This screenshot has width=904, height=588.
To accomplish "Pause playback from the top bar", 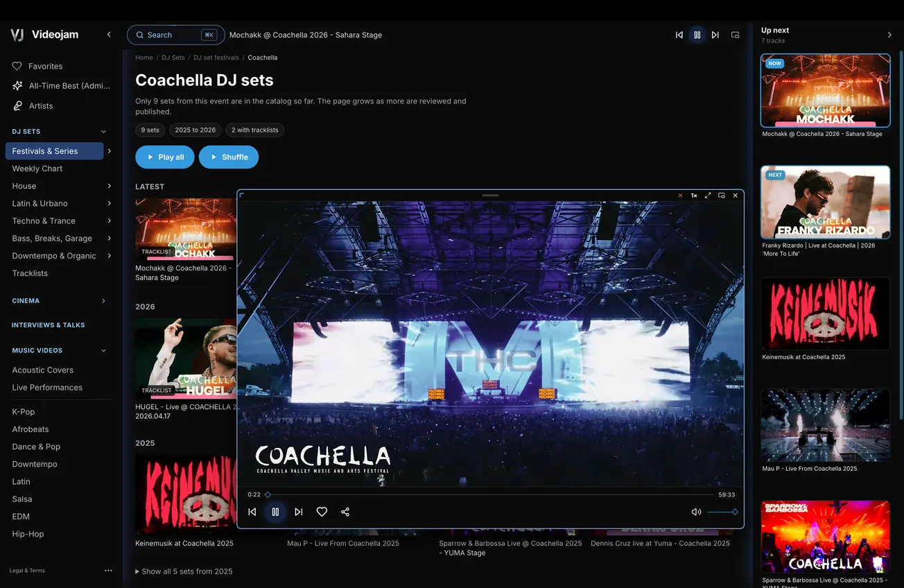I will [x=697, y=35].
